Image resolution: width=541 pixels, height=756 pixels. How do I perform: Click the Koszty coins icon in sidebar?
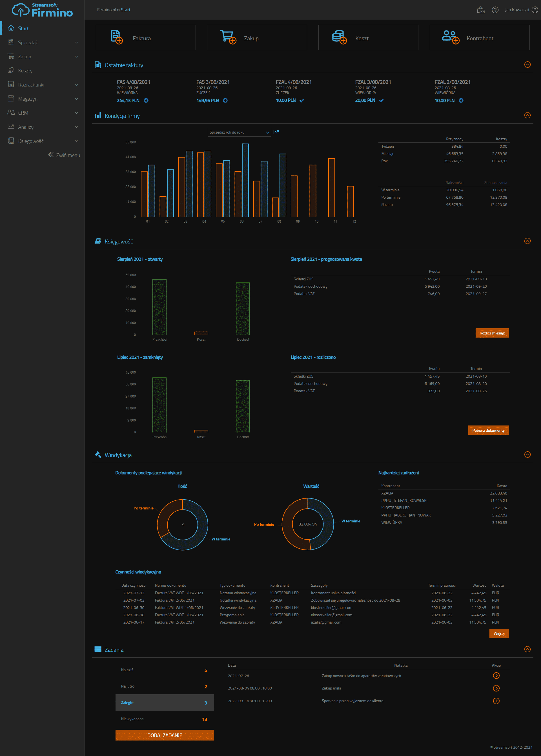(11, 70)
